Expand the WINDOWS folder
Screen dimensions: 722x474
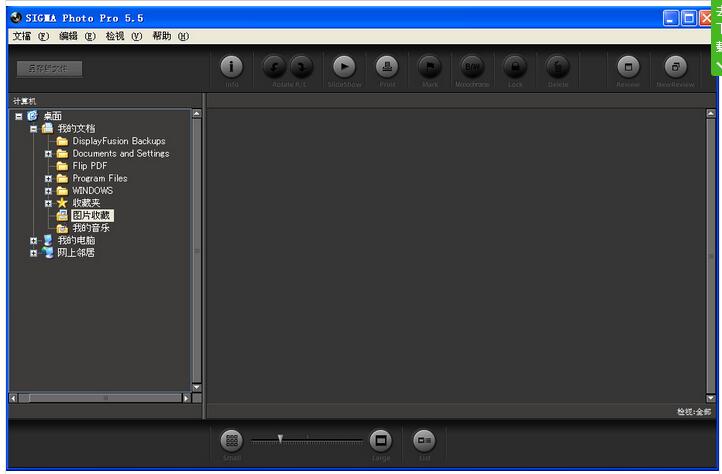(48, 191)
